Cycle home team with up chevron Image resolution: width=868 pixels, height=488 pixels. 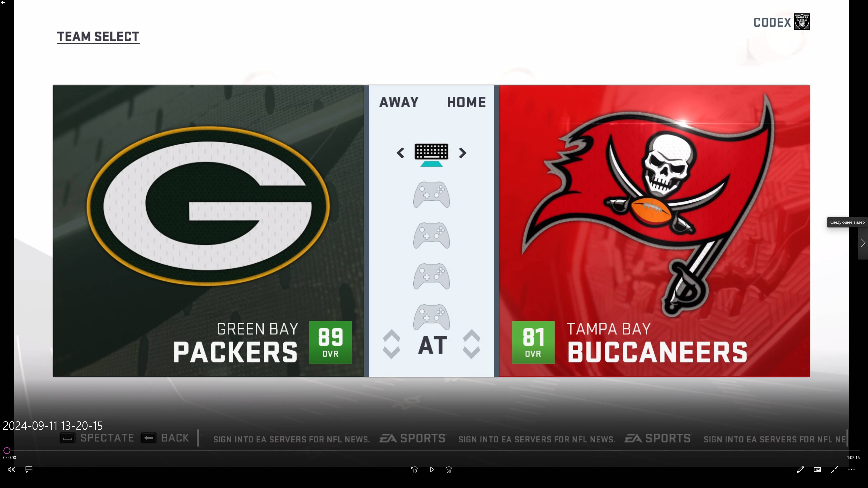471,335
